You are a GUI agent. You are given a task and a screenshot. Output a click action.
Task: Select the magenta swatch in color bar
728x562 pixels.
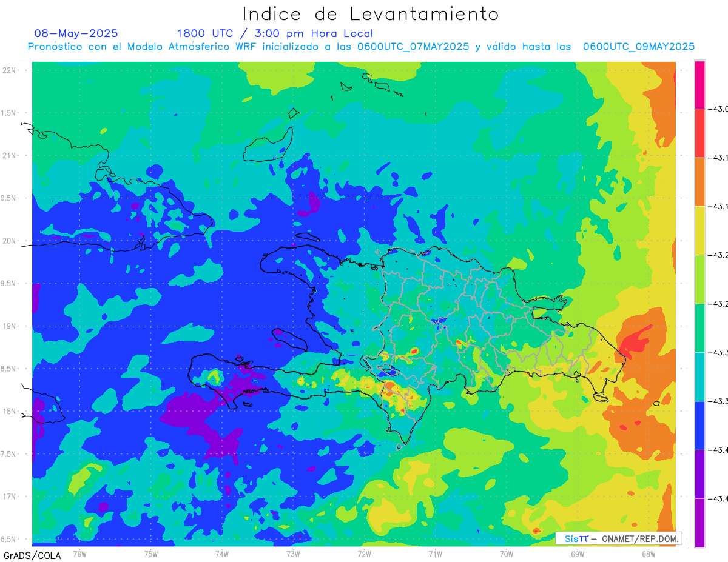[x=699, y=85]
